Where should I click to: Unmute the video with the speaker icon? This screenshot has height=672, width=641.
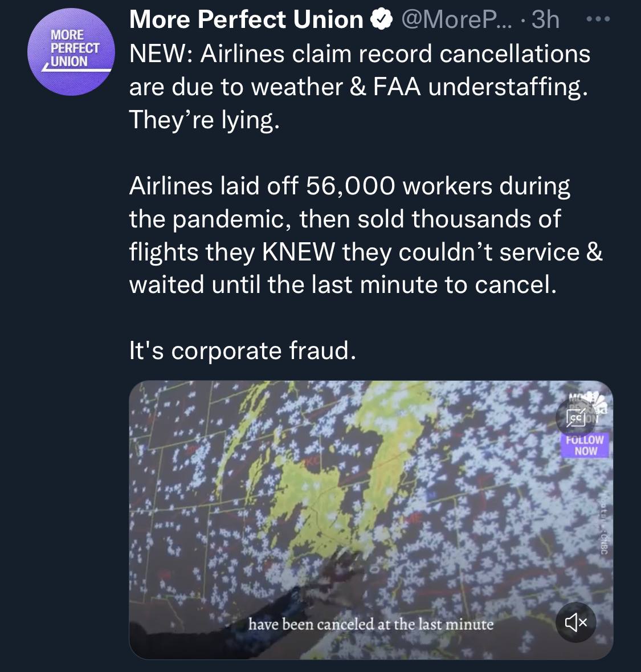(575, 622)
